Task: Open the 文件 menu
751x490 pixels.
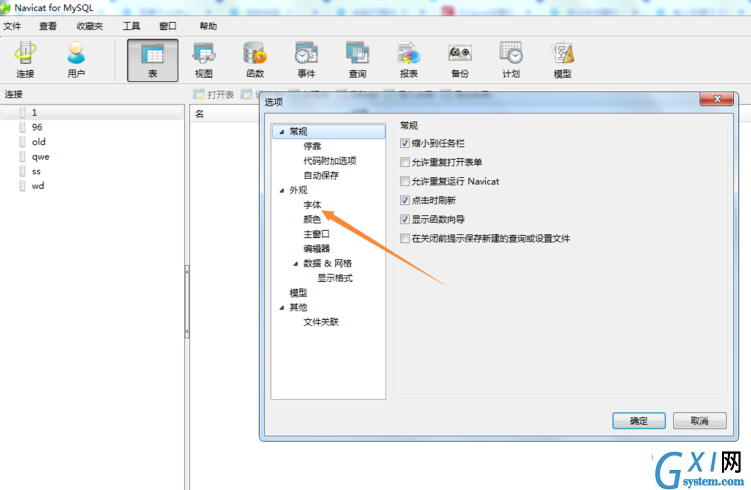Action: click(12, 26)
